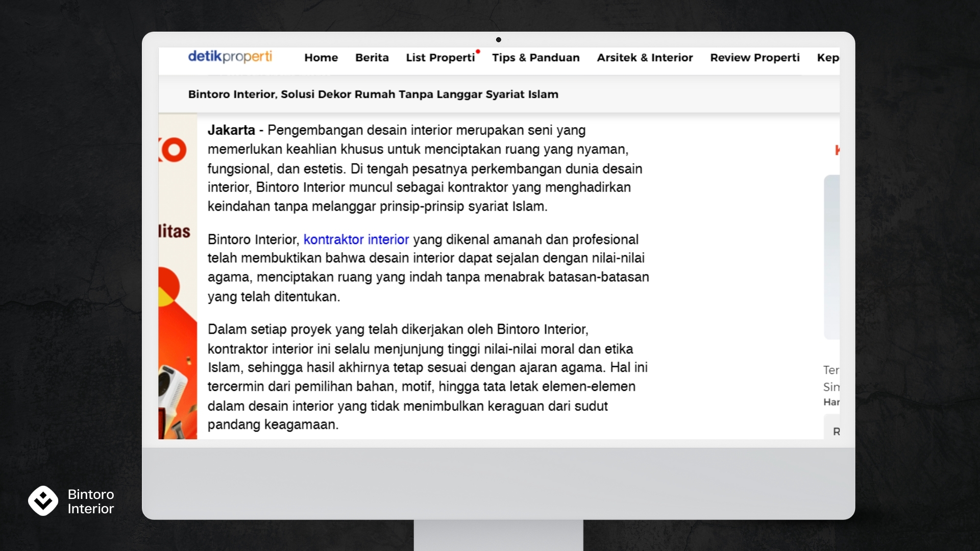
Task: Open the blue kontraktor interior hyperlink
Action: click(x=356, y=239)
